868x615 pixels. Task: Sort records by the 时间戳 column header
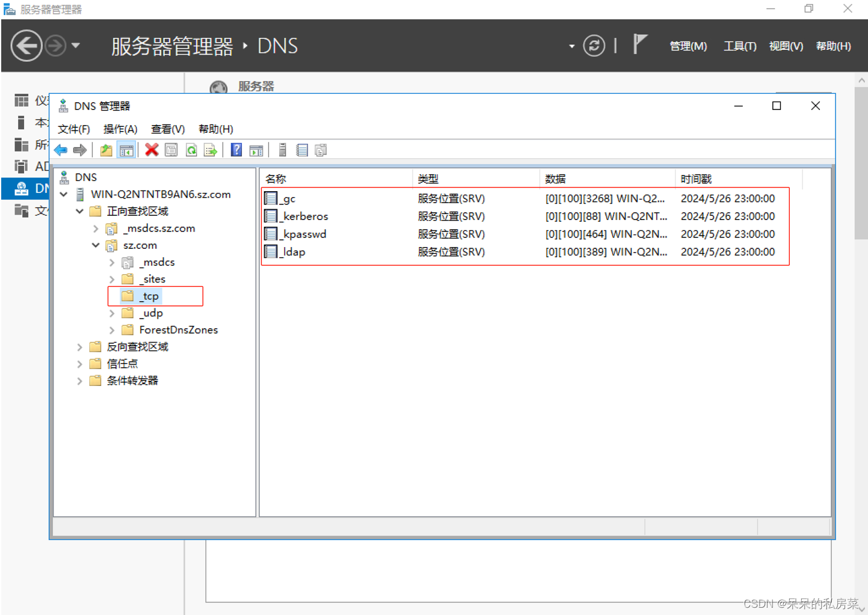click(x=739, y=179)
